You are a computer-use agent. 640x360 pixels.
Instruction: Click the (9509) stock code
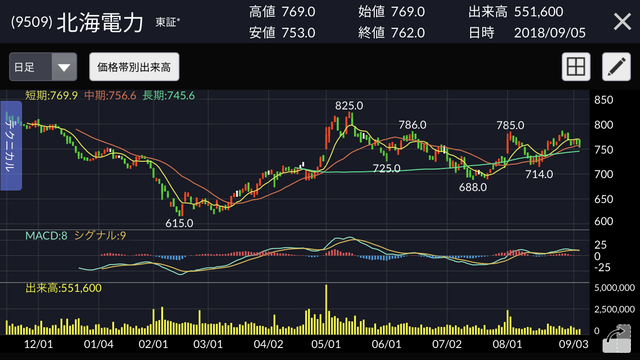coord(31,22)
